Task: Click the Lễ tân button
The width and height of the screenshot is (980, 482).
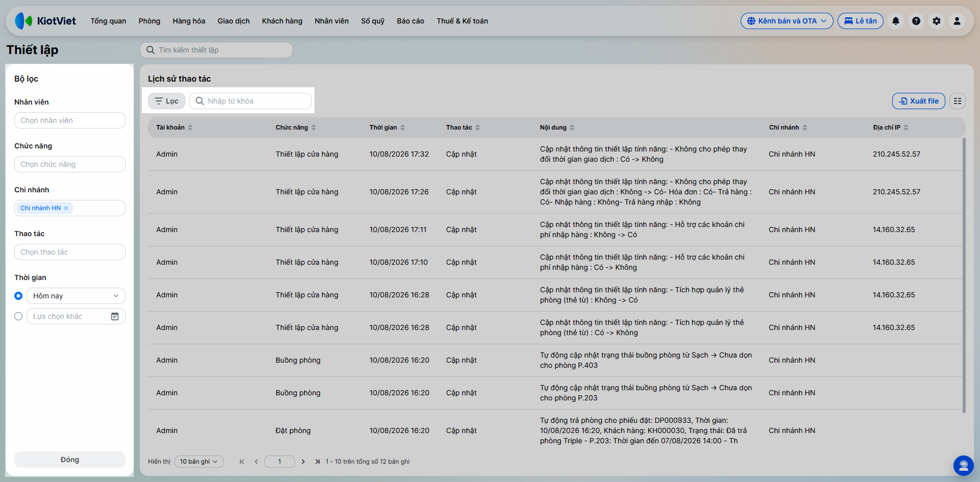Action: (x=861, y=21)
